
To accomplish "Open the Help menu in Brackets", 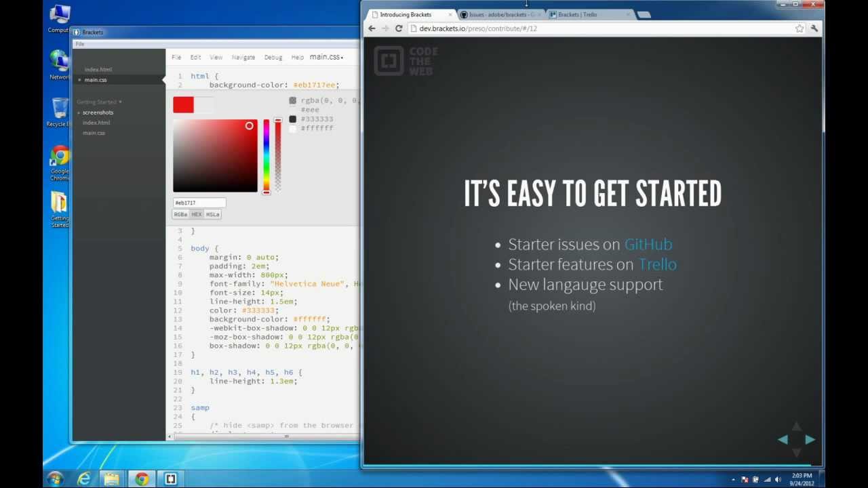I will tap(297, 58).
